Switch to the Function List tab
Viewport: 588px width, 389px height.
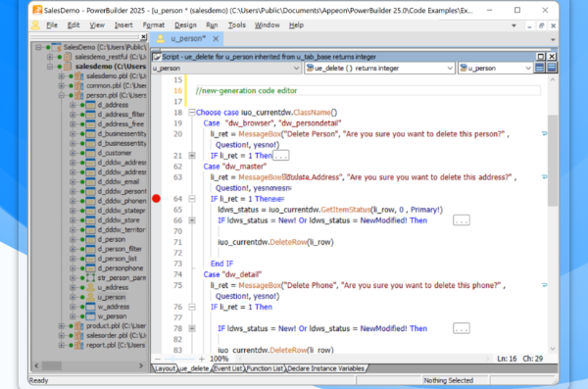click(265, 368)
